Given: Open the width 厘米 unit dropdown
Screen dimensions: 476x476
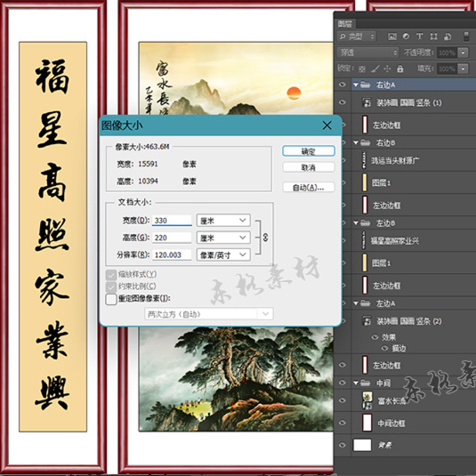Looking at the screenshot, I should 223,221.
